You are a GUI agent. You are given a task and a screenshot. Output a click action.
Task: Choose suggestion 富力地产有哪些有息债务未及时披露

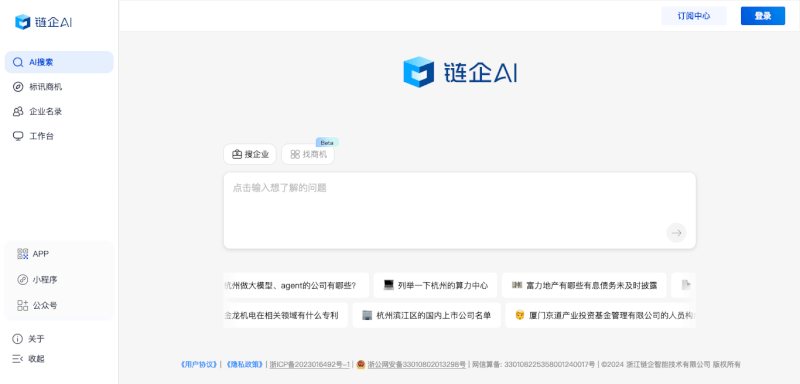coord(584,285)
